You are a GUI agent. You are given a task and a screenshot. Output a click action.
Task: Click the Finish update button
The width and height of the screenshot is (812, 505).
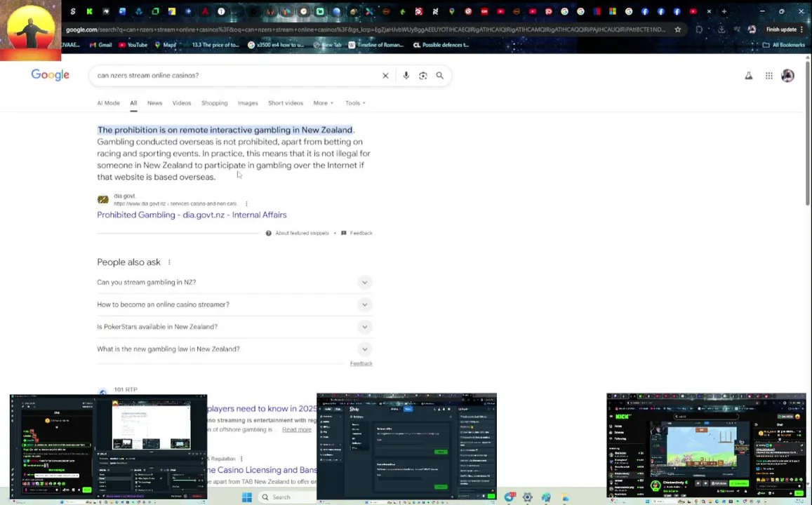click(x=781, y=29)
